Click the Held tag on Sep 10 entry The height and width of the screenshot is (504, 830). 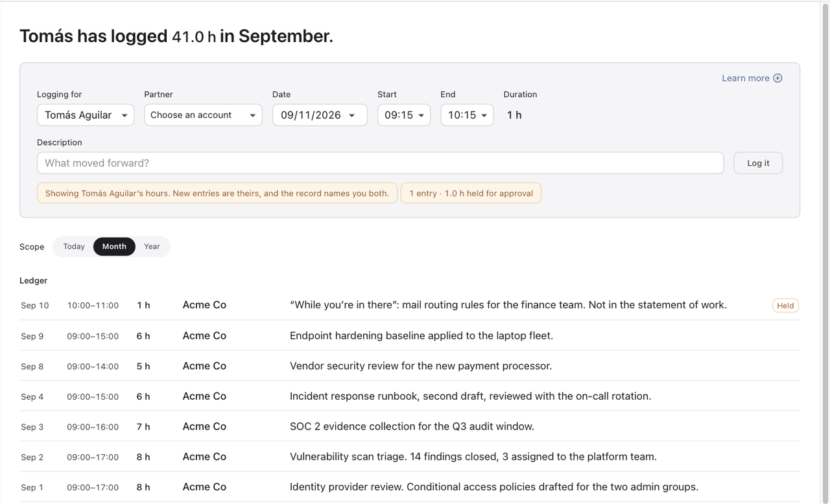coord(785,306)
